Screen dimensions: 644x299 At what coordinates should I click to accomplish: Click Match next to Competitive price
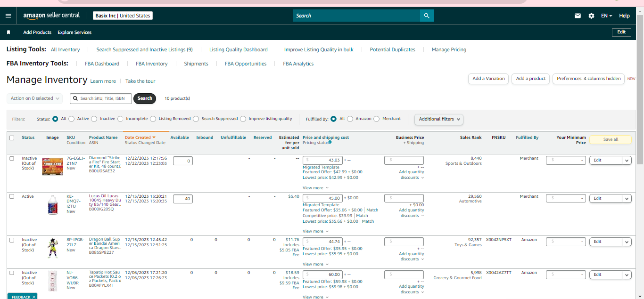tap(362, 216)
